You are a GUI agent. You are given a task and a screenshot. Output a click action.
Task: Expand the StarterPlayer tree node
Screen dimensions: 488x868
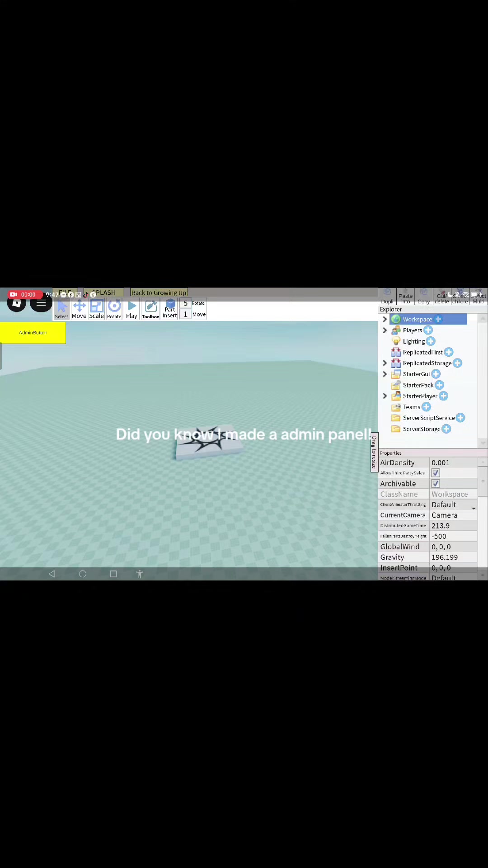(385, 396)
